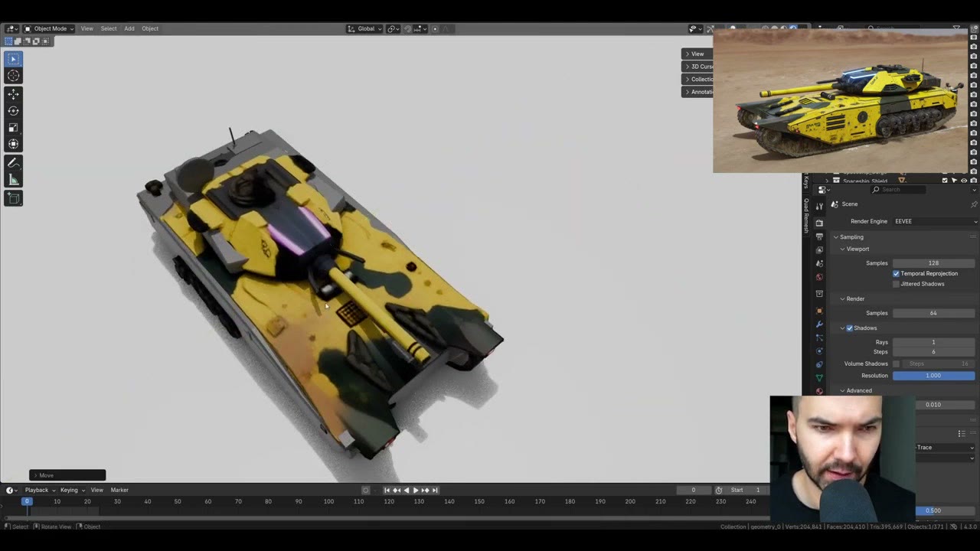The width and height of the screenshot is (980, 551).
Task: Pick the Rotate tool
Action: [x=13, y=111]
